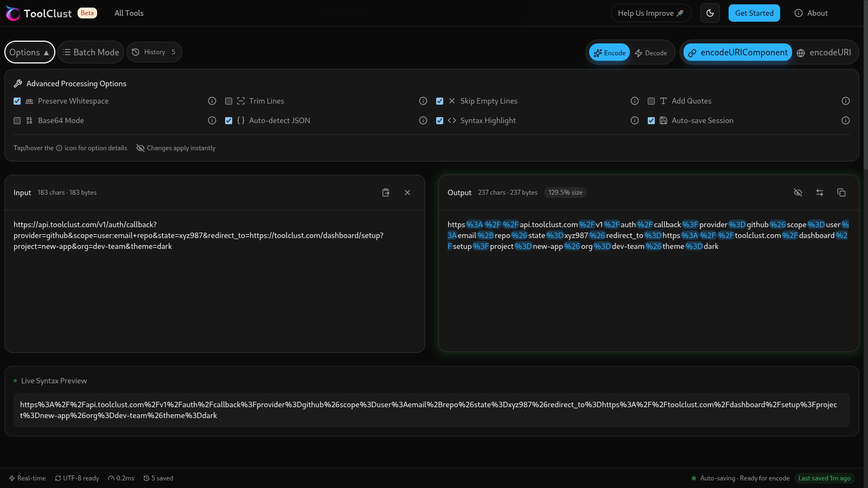Open Batch Mode

(x=91, y=52)
